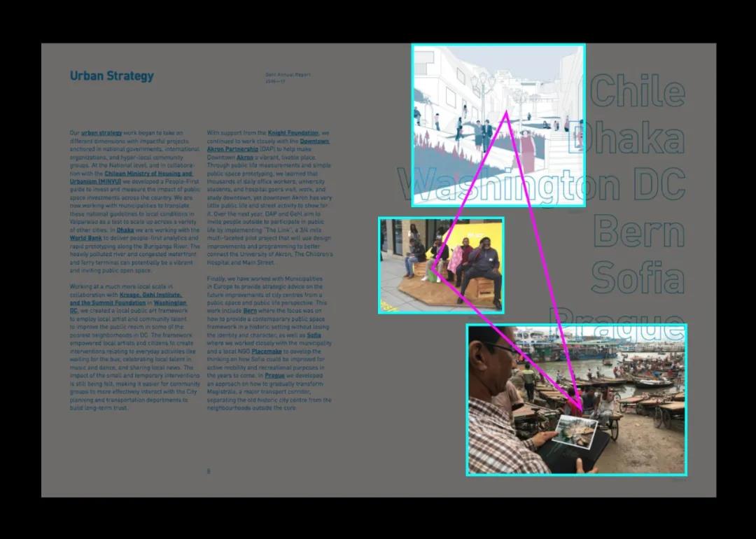Select the riverfront boats photo
Screen dimensions: 756x539
(x=577, y=400)
